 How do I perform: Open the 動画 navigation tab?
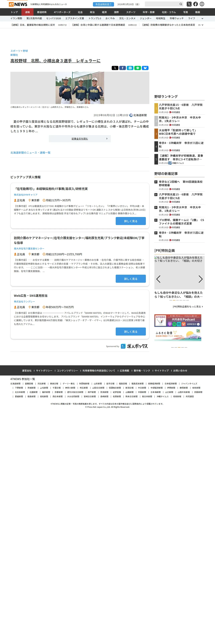197,12
